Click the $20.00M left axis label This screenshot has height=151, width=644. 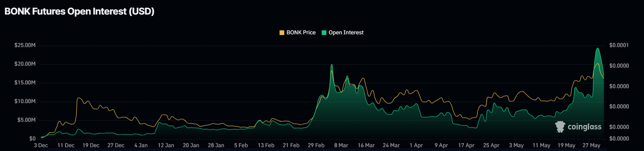coord(25,64)
